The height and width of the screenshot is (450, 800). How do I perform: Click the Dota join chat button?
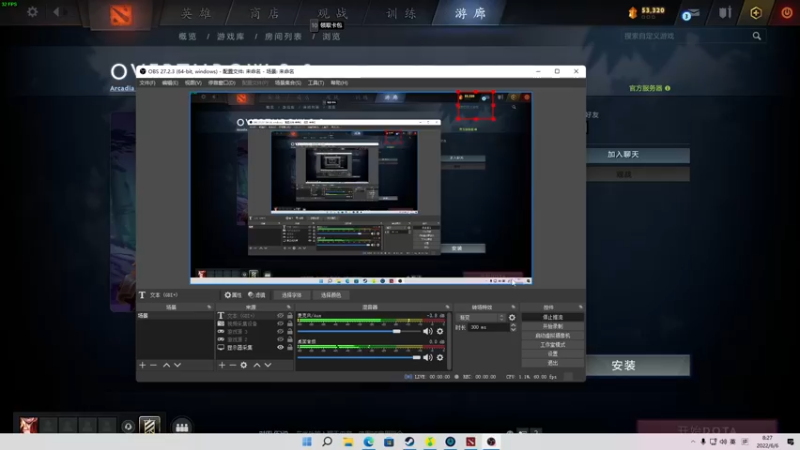click(x=638, y=155)
